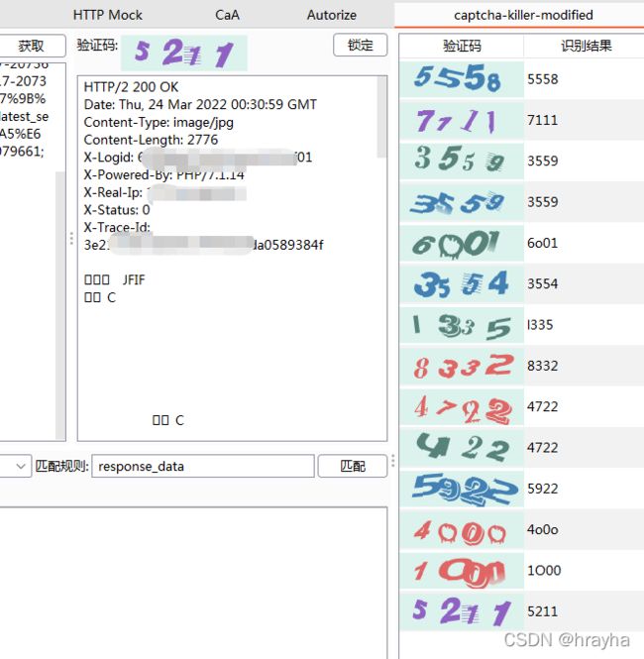Select captcha image in row l335

click(462, 325)
